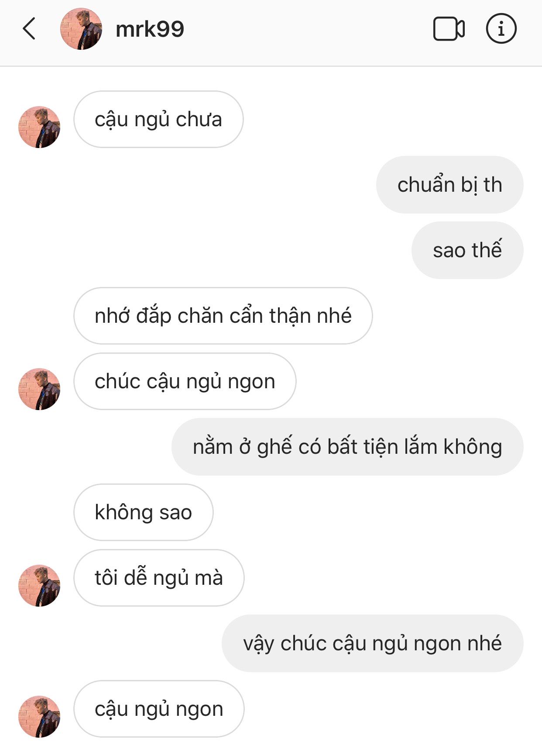Start a video call with mrk99

(x=449, y=29)
